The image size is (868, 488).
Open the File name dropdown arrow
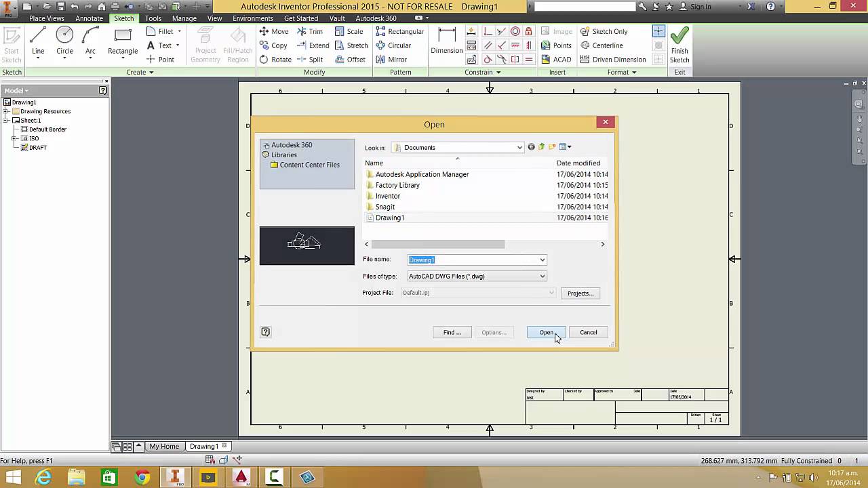542,260
